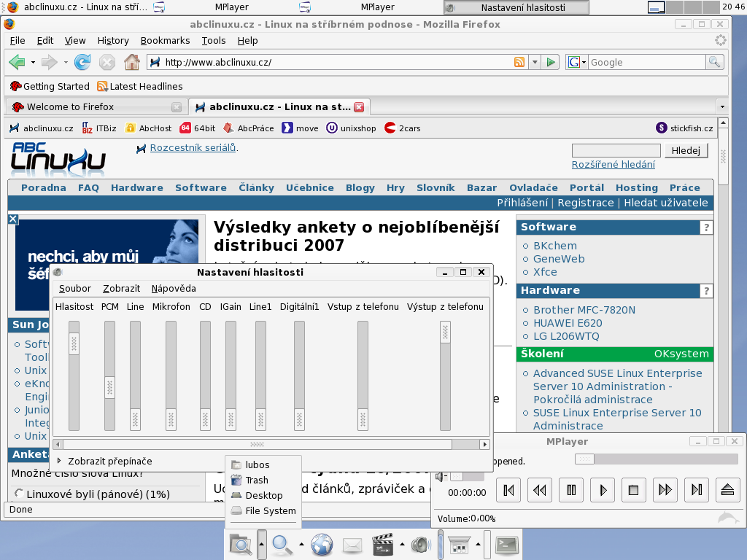This screenshot has width=747, height=560.
Task: Toggle the panel arrow beside the file manager
Action: point(261,544)
